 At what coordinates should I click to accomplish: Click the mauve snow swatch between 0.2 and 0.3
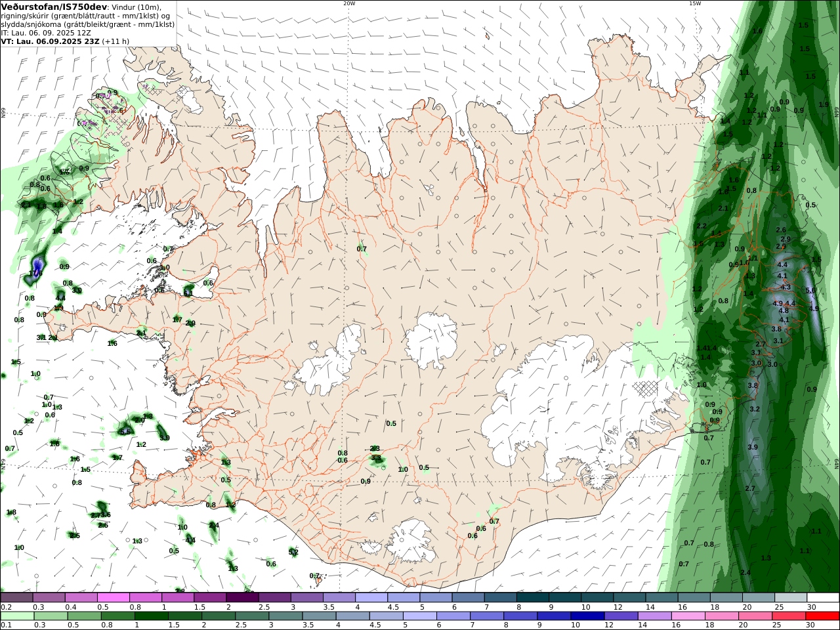(17, 597)
